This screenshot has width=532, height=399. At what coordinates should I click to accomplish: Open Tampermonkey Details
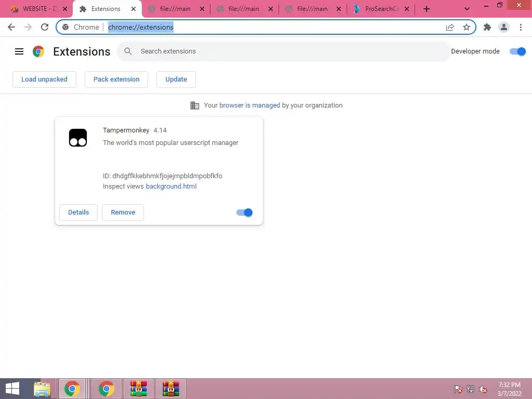[78, 212]
